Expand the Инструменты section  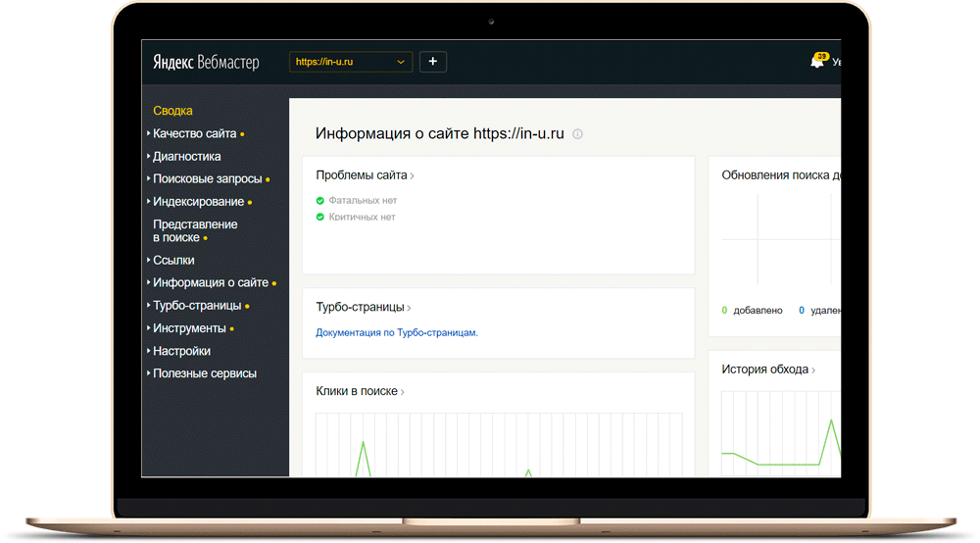click(189, 328)
